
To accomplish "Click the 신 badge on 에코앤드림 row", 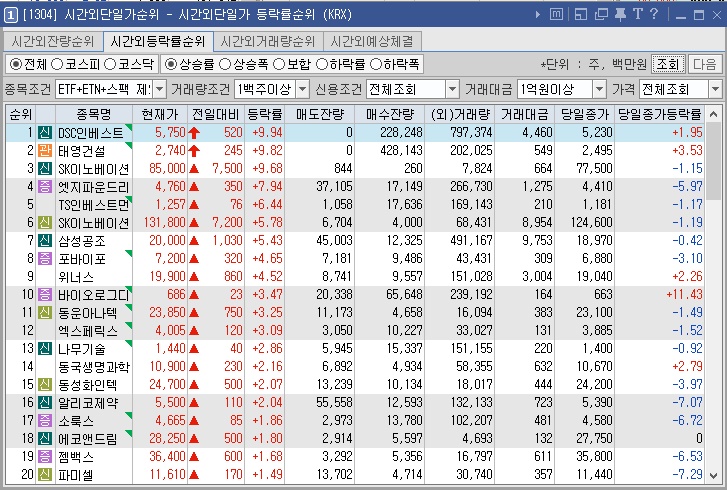I will [x=45, y=439].
